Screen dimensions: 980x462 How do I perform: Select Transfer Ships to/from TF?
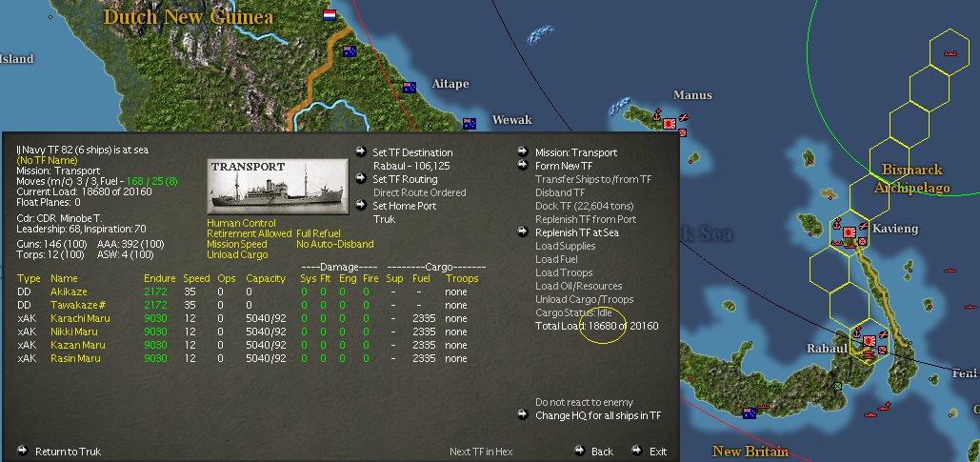593,179
